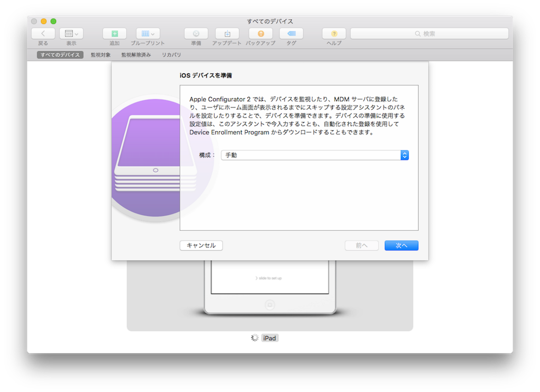Click the アップデート (Update) icon
The width and height of the screenshot is (540, 392).
tap(227, 33)
